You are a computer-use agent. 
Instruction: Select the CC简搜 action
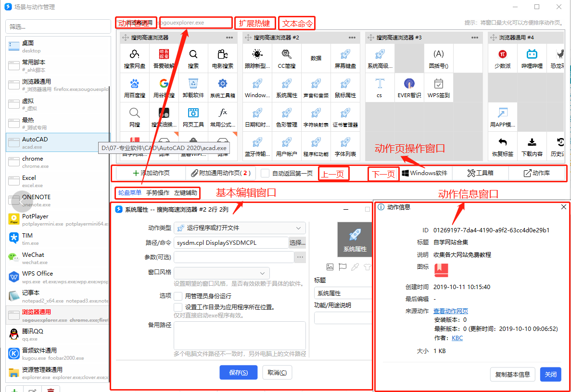(x=287, y=58)
